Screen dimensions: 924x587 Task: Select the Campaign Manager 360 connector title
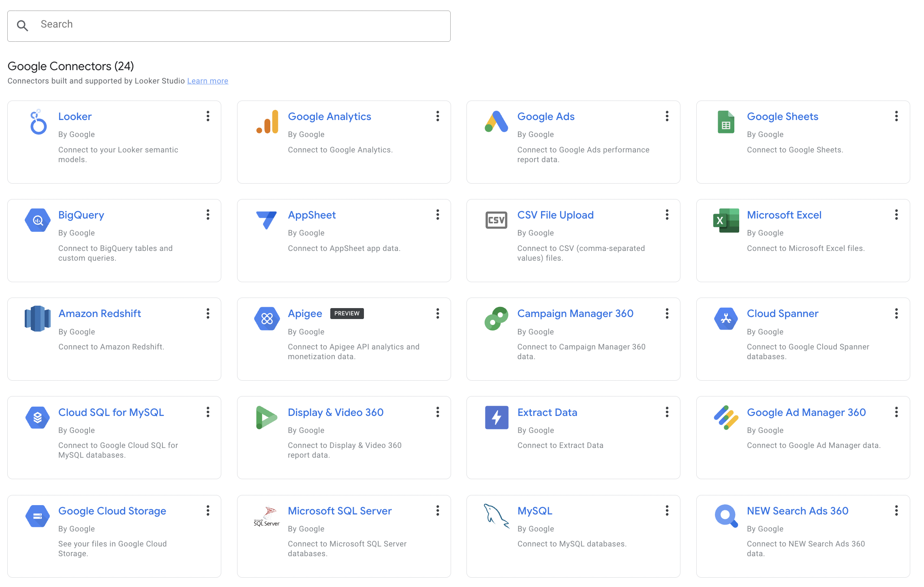pos(575,313)
